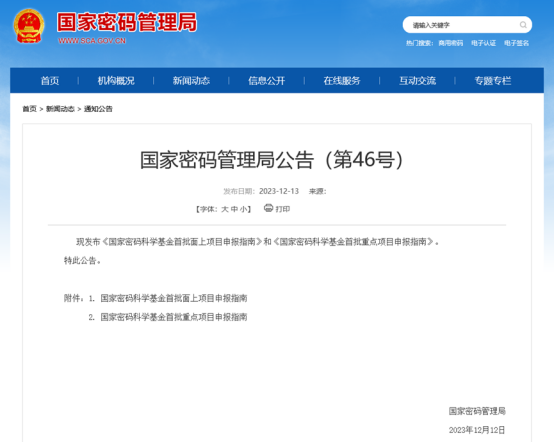Select the 专题专栏 menu item
The height and width of the screenshot is (443, 554).
(493, 81)
